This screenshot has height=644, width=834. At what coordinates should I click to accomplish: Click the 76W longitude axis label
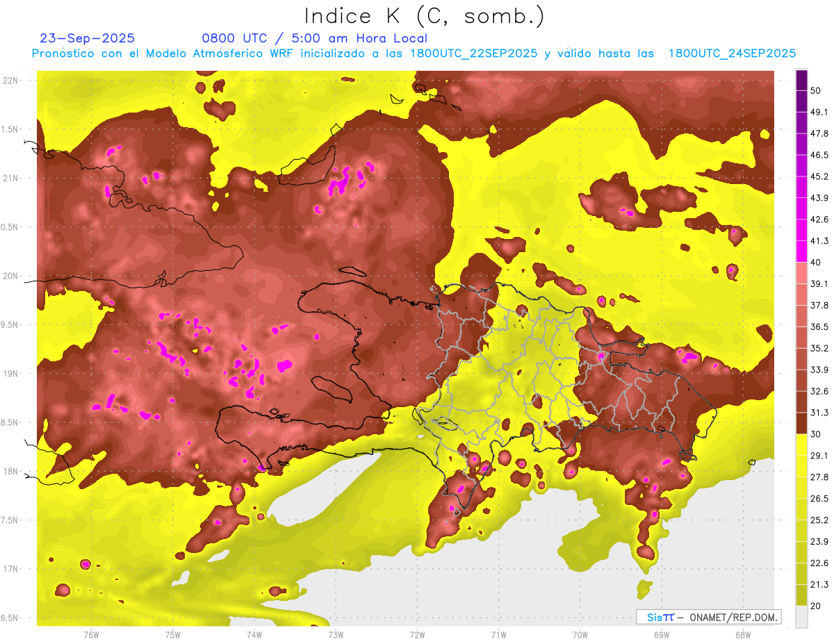pos(91,635)
